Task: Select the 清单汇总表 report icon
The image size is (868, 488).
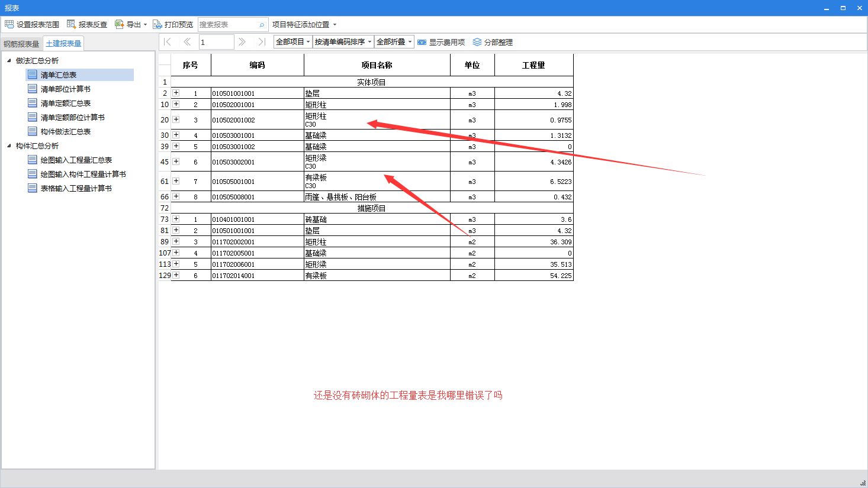Action: tap(33, 75)
